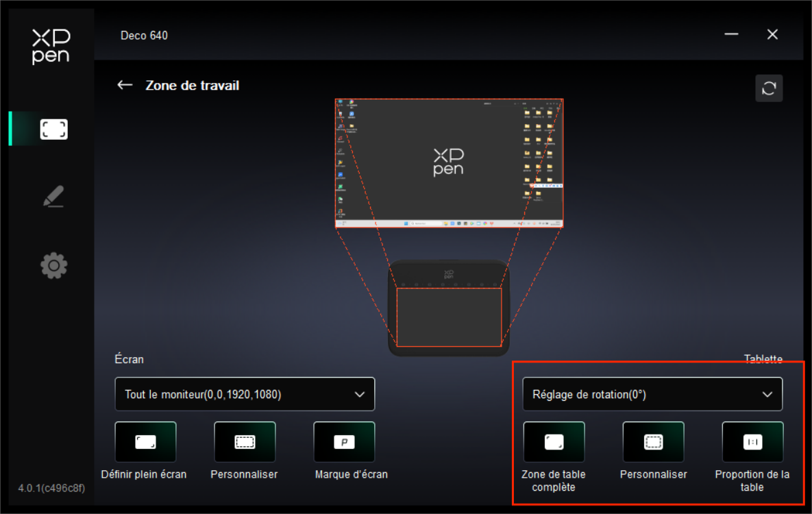Image resolution: width=812 pixels, height=514 pixels.
Task: Click the Marque d'écran icon
Action: click(x=344, y=442)
